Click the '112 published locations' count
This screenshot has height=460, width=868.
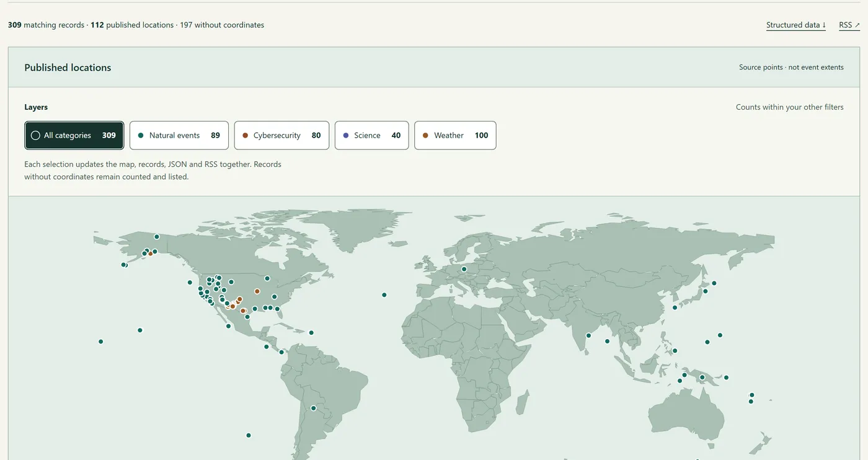(x=132, y=25)
